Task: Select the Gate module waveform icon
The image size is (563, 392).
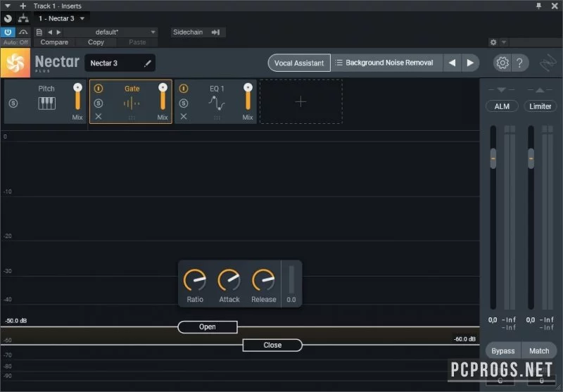Action: [132, 103]
